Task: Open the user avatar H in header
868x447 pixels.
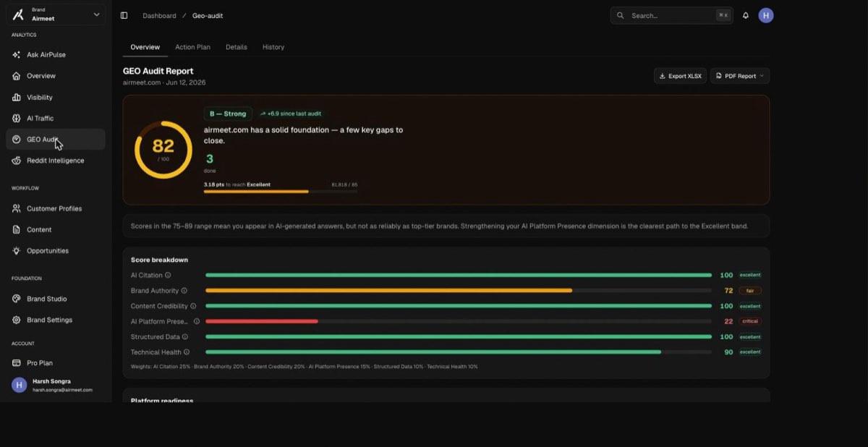Action: 766,15
